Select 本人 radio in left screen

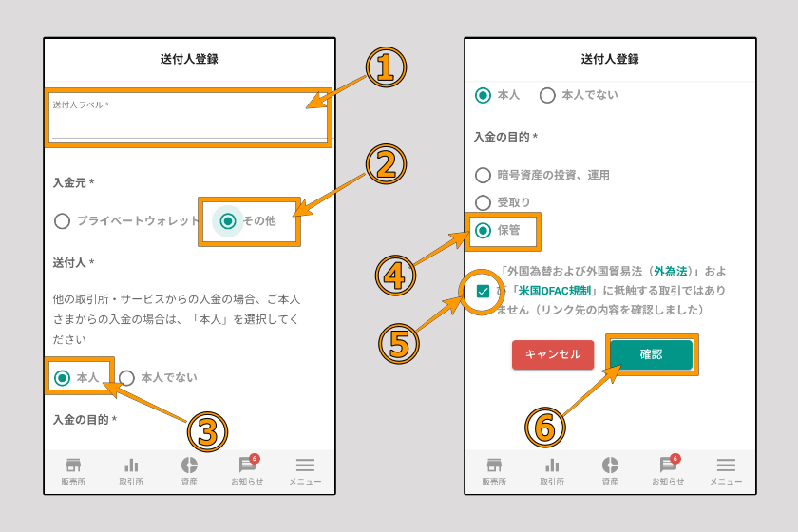[62, 378]
